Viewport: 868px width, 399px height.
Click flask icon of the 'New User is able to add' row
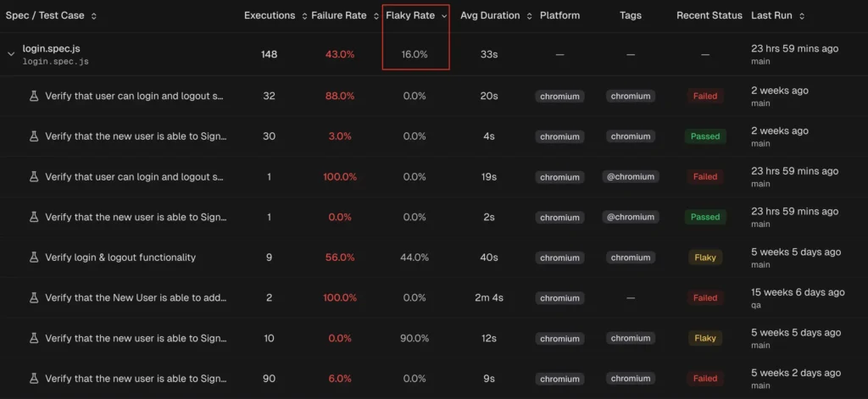(x=35, y=297)
